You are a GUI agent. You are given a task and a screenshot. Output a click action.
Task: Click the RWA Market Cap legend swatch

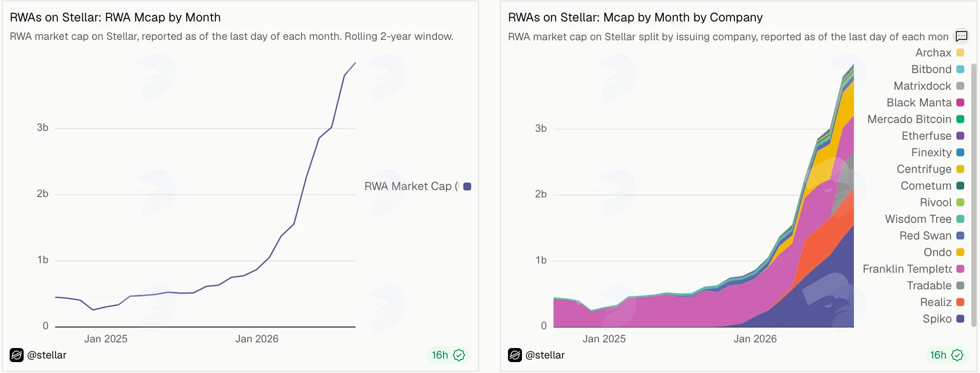467,186
